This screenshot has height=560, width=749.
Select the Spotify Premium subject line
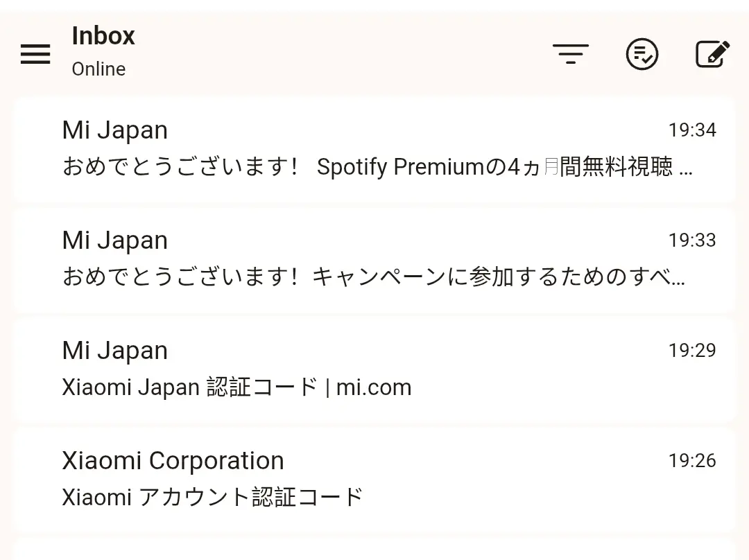377,167
